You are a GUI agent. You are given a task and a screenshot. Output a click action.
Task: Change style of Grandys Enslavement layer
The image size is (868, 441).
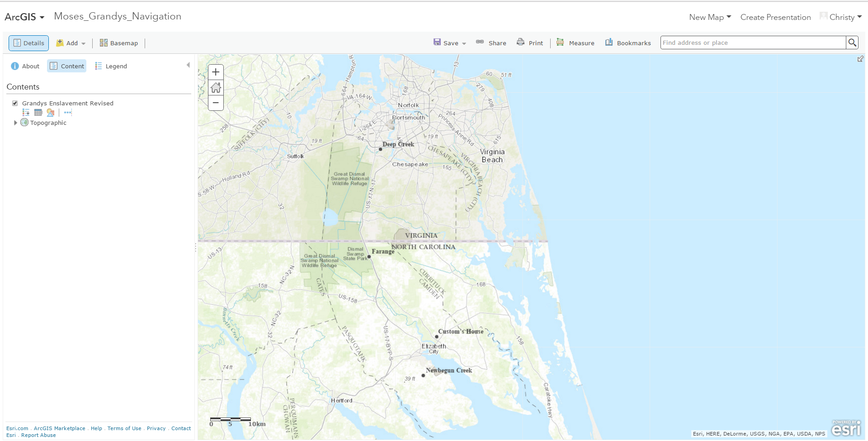pyautogui.click(x=51, y=113)
